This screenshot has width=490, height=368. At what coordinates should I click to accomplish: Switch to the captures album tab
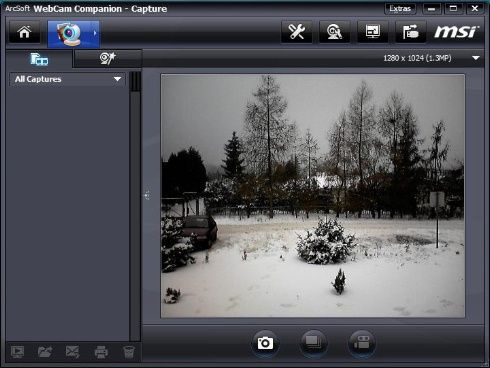39,59
